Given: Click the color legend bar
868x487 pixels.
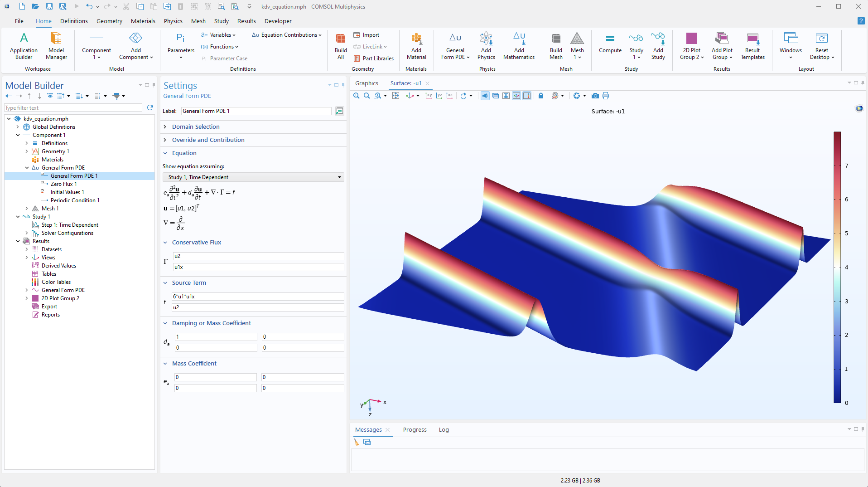Looking at the screenshot, I should coord(837,267).
